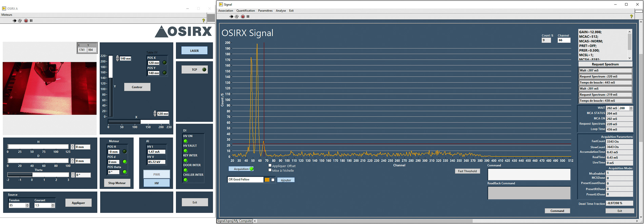644x224 pixels.
Task: Click the OSIRX A window title icon
Action: (4, 8)
